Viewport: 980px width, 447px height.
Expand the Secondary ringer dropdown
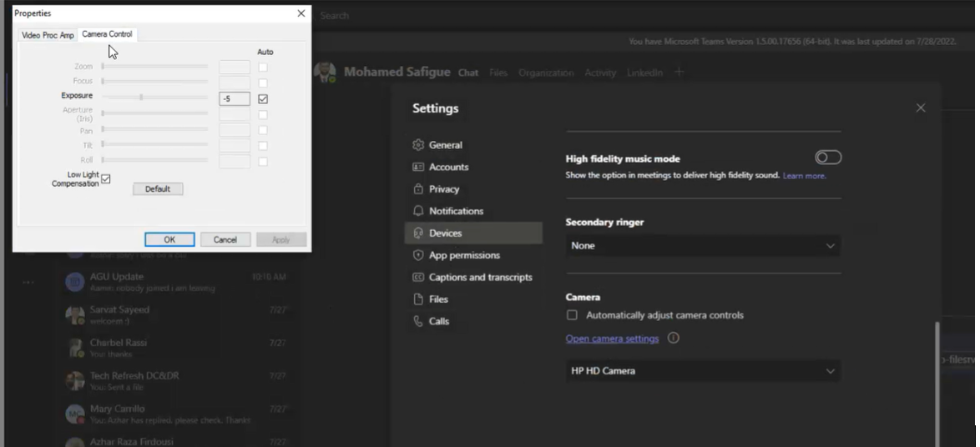coord(703,246)
